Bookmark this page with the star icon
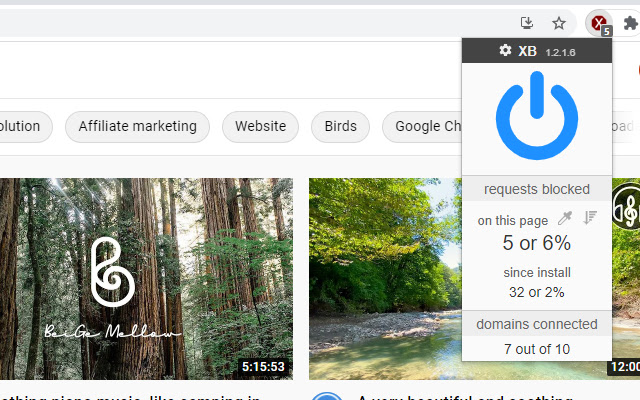640x400 pixels. coord(559,23)
